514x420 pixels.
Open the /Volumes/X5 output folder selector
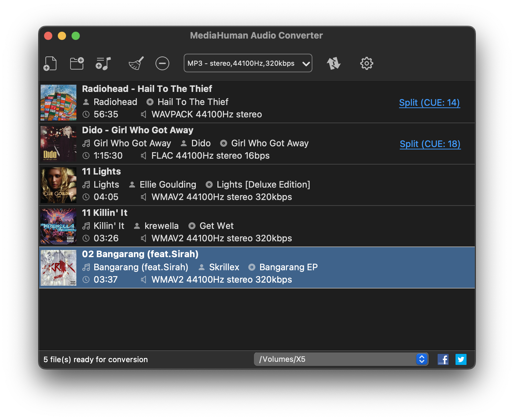click(x=341, y=359)
